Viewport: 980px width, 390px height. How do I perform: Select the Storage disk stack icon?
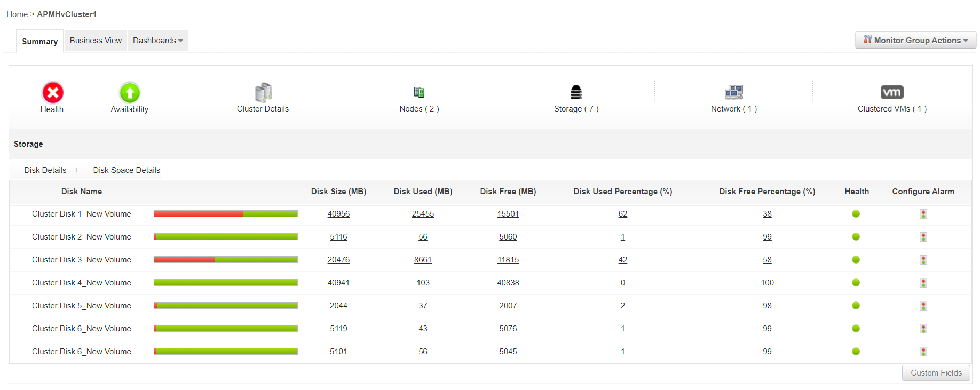[576, 92]
